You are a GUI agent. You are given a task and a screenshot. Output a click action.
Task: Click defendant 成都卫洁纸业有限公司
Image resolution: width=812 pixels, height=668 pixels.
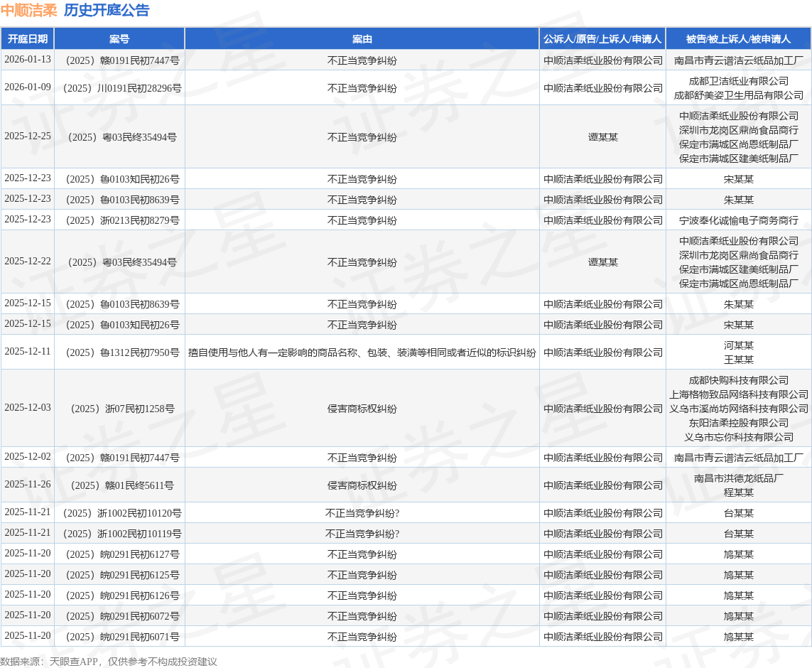(738, 81)
